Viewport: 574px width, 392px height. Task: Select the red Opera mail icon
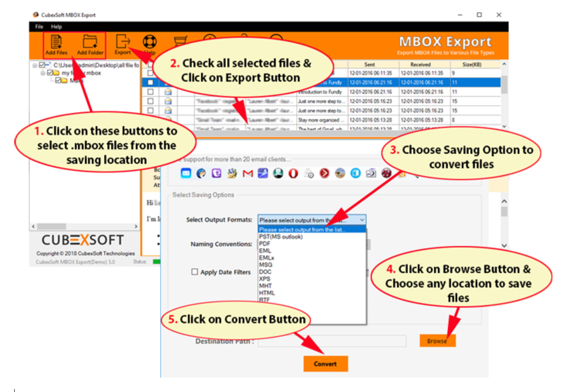tap(293, 173)
